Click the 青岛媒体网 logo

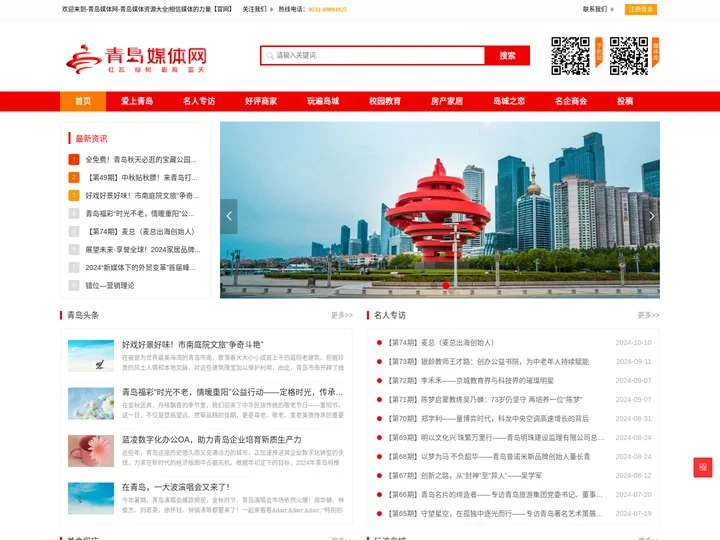(x=136, y=59)
